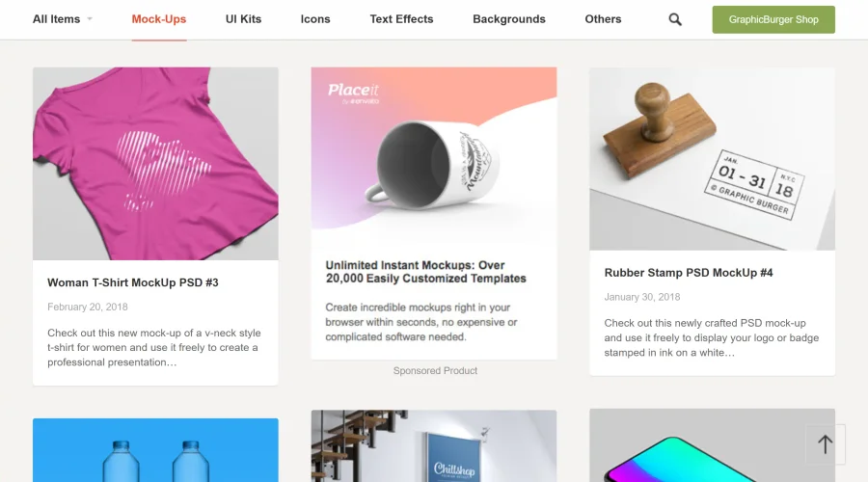This screenshot has width=868, height=482.
Task: Open the pink woman T-shirt mockup thumbnail
Action: [x=155, y=164]
